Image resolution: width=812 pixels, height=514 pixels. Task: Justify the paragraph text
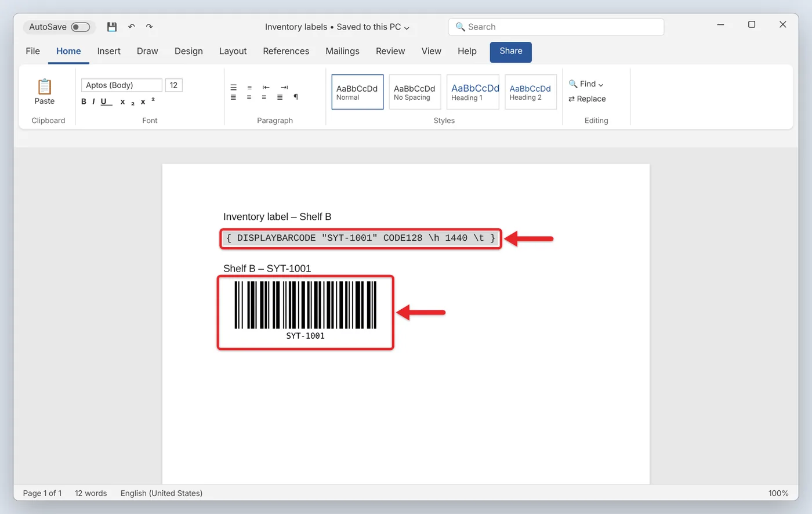point(280,97)
